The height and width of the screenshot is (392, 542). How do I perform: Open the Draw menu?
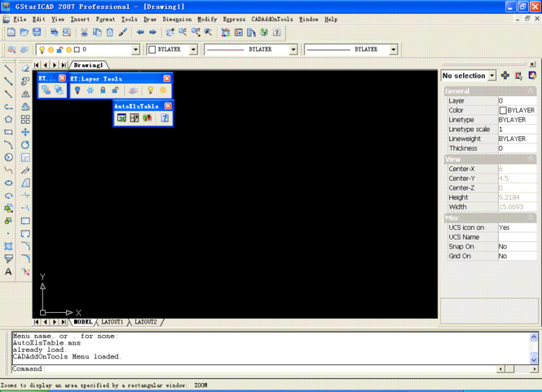(150, 20)
